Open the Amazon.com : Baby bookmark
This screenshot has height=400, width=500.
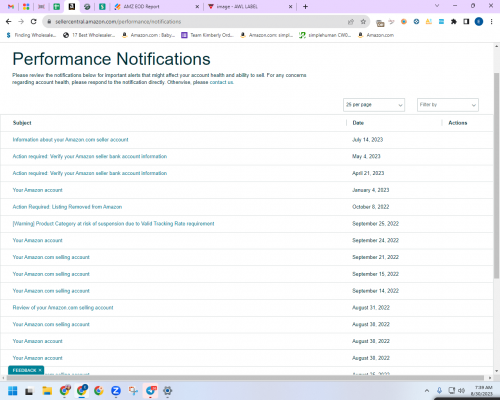pos(148,35)
